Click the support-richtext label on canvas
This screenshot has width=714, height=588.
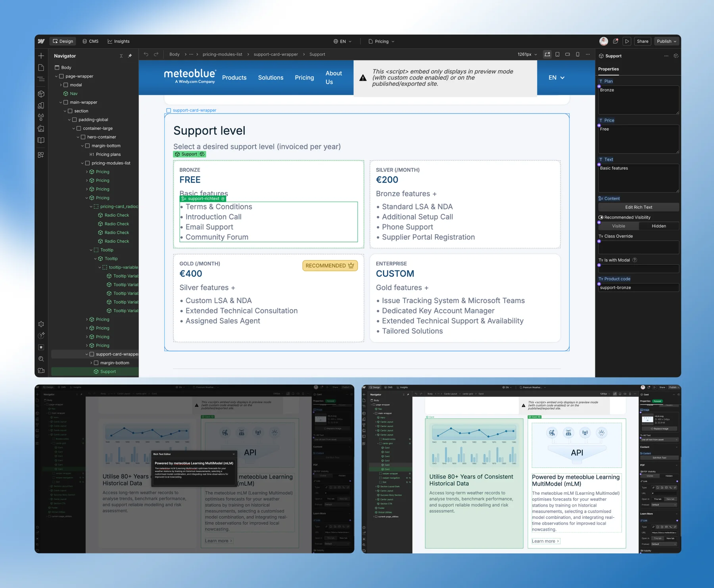pyautogui.click(x=203, y=199)
